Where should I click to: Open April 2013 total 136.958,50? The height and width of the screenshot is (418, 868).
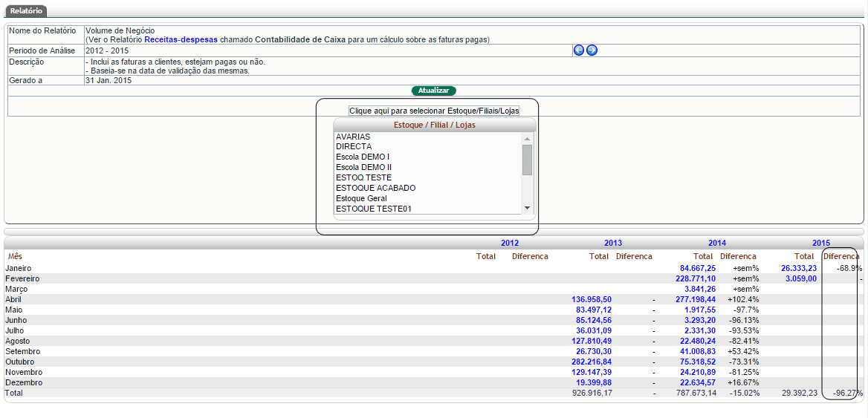point(592,299)
